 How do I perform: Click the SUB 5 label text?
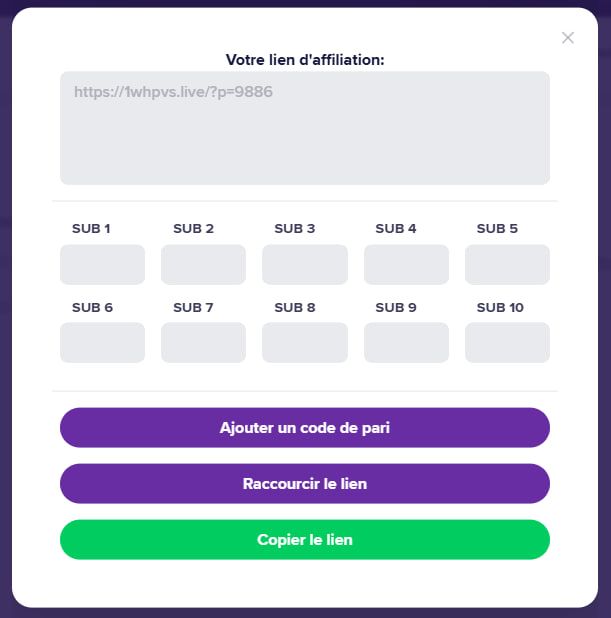pyautogui.click(x=497, y=229)
